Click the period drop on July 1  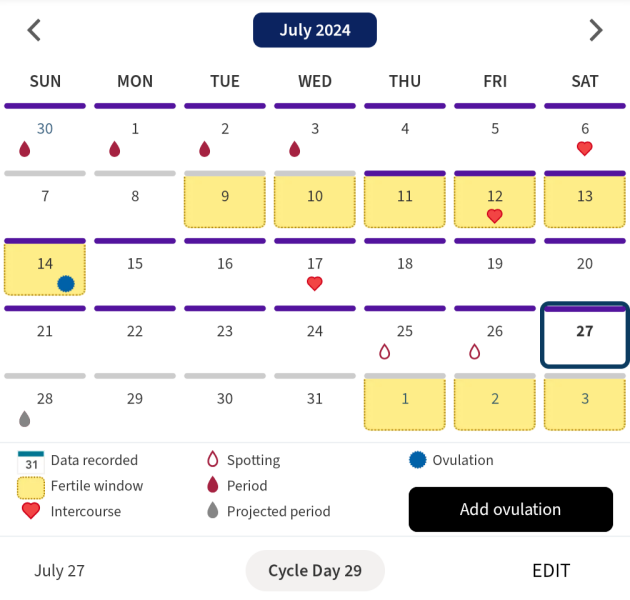click(114, 149)
